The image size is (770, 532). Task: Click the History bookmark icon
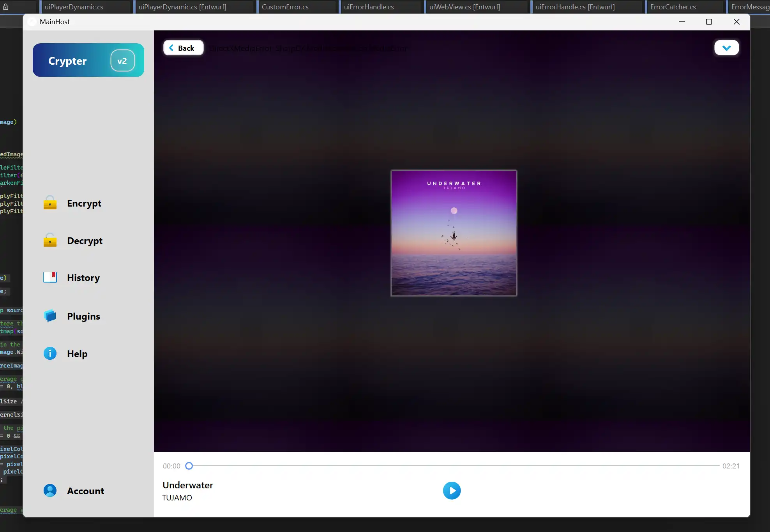(50, 277)
